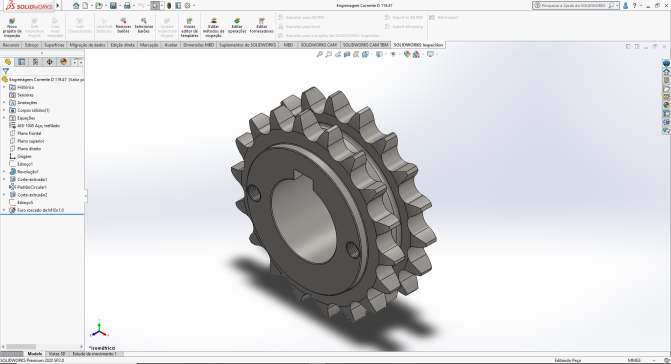Activate the Select cursor tool
671x364 pixels.
click(155, 6)
